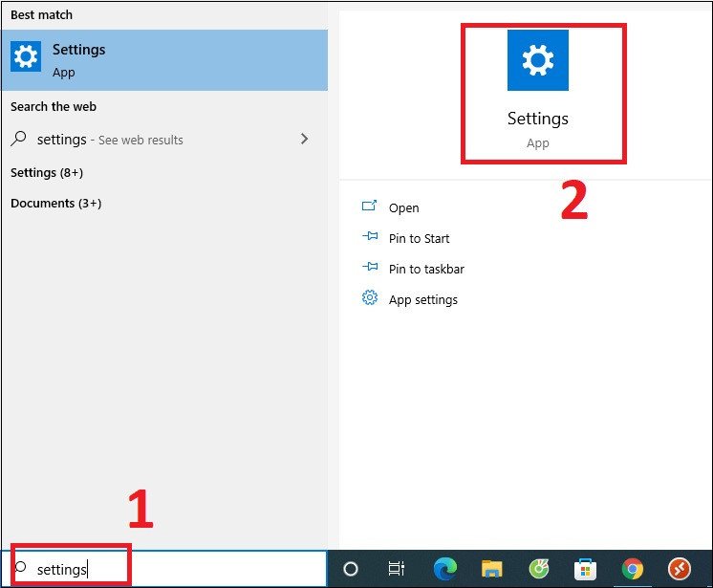
Task: Launch Google Chrome from the taskbar
Action: (632, 569)
